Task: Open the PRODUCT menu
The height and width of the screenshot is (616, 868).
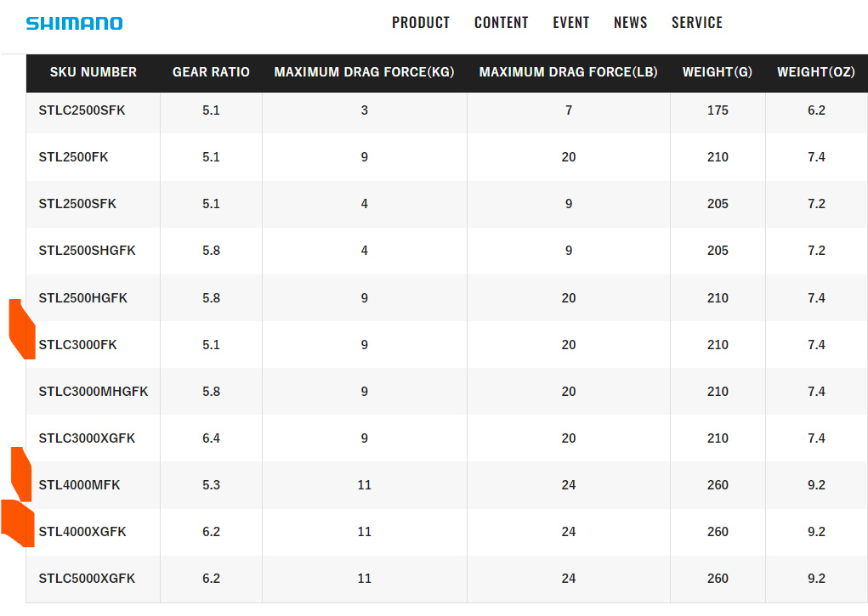Action: point(420,23)
